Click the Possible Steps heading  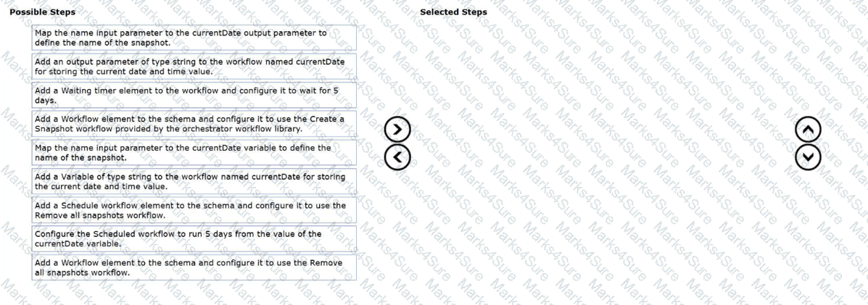click(42, 12)
